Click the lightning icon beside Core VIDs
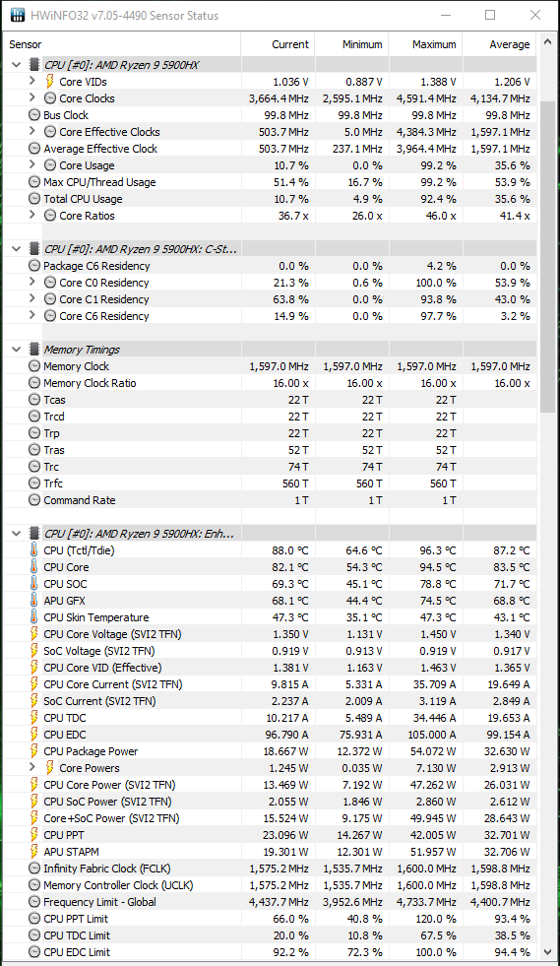 (50, 82)
